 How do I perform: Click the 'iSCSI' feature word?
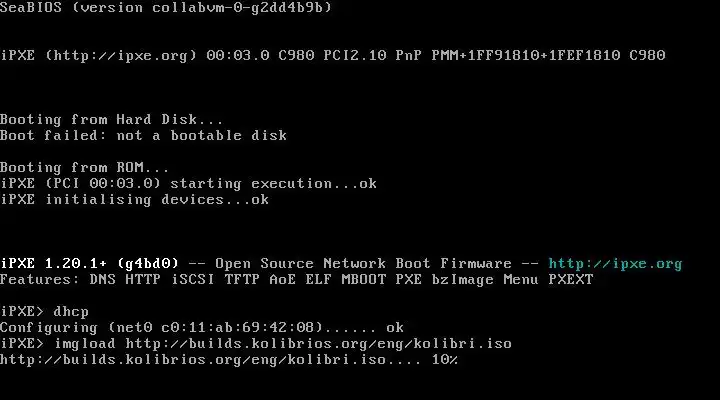pyautogui.click(x=193, y=280)
